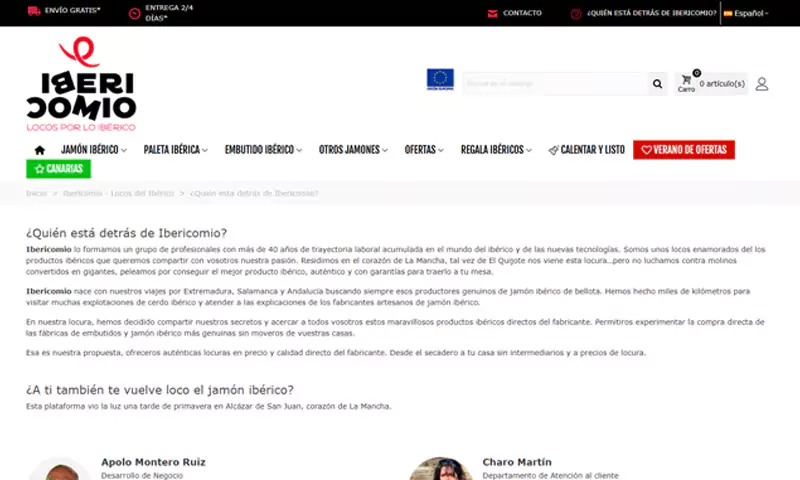Click the Entrega 2/4 días text
This screenshot has width=800, height=480.
[169, 13]
